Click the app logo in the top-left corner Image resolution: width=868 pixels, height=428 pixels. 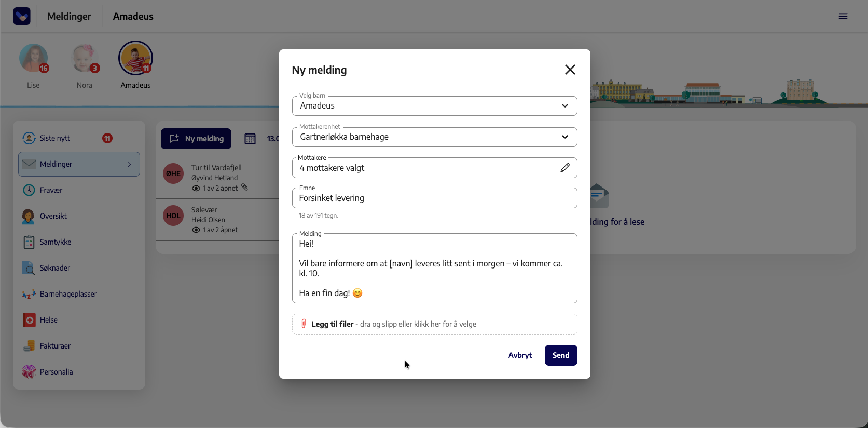pyautogui.click(x=22, y=16)
